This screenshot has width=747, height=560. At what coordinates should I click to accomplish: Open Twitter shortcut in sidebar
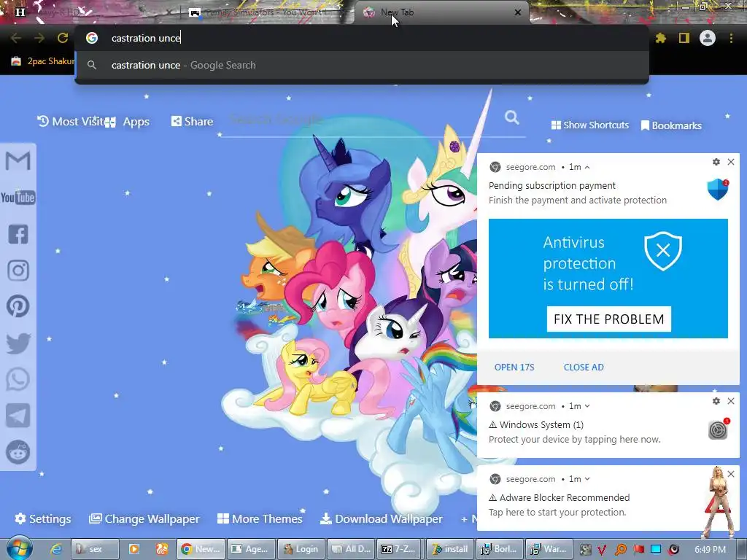tap(18, 343)
